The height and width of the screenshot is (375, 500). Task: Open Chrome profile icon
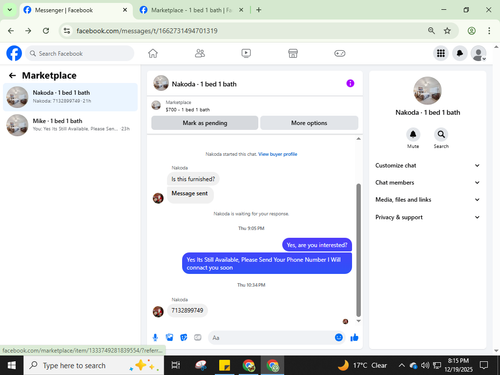[471, 31]
